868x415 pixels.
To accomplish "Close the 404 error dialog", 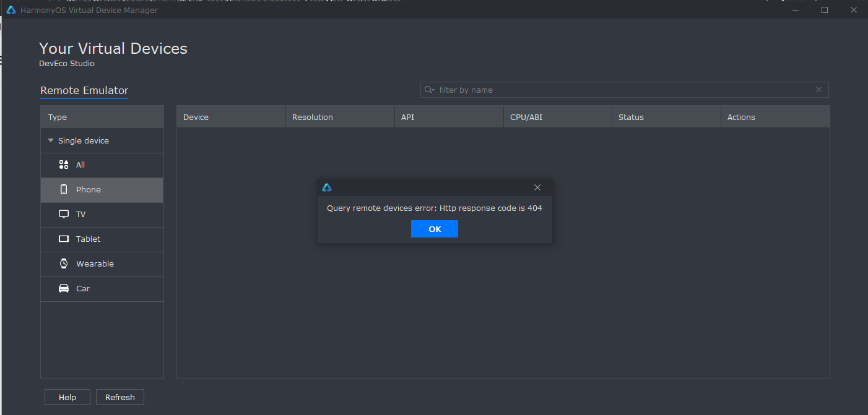I will [x=537, y=187].
